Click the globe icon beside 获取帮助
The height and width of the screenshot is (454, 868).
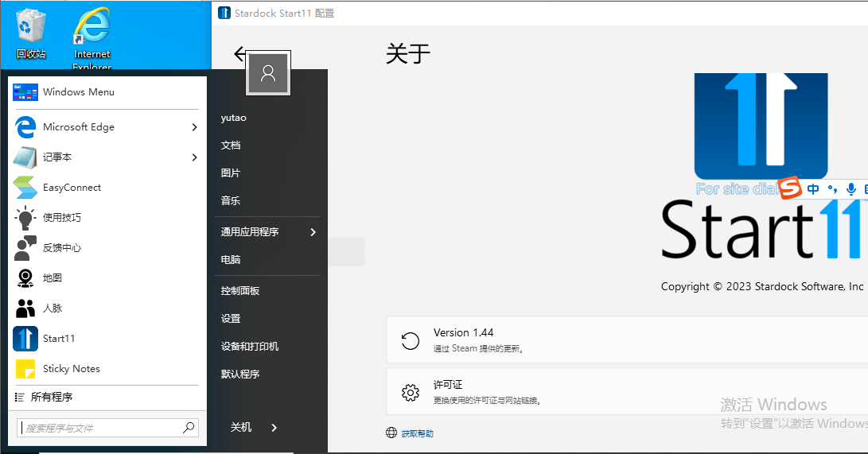click(x=391, y=433)
